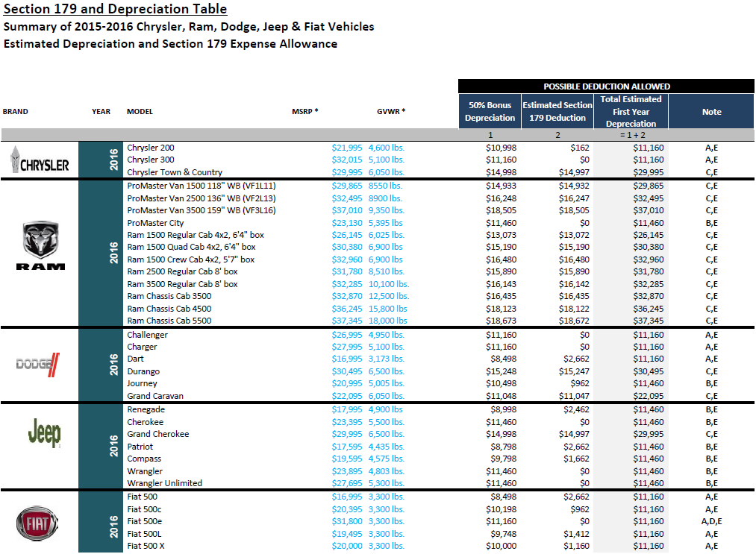Click '$9,798' bonus depreciation for Compass
The width and height of the screenshot is (756, 554).
click(503, 459)
